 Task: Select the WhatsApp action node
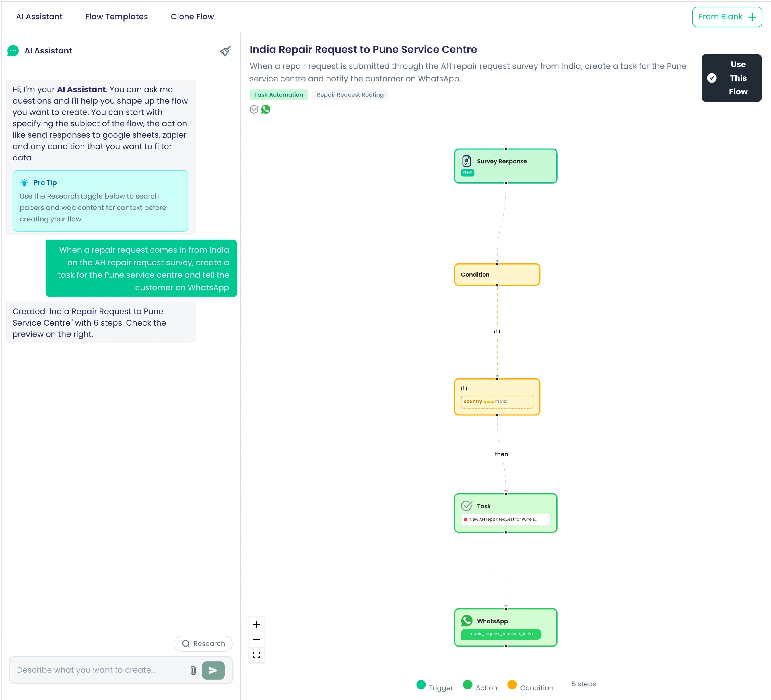(506, 627)
